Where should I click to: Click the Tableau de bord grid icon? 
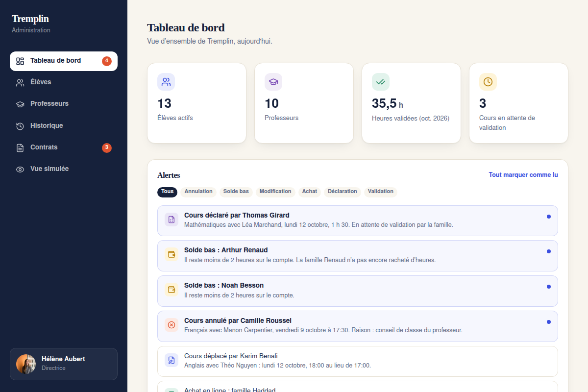[x=20, y=61]
